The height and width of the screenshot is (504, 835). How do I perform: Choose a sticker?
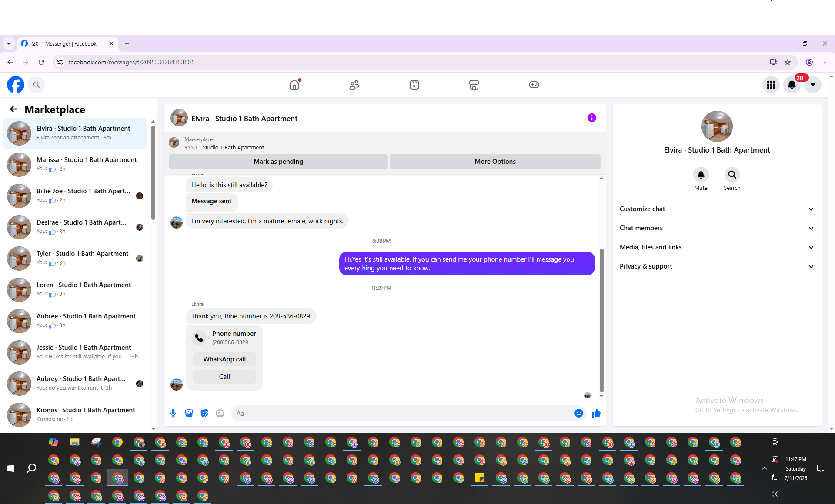[204, 413]
